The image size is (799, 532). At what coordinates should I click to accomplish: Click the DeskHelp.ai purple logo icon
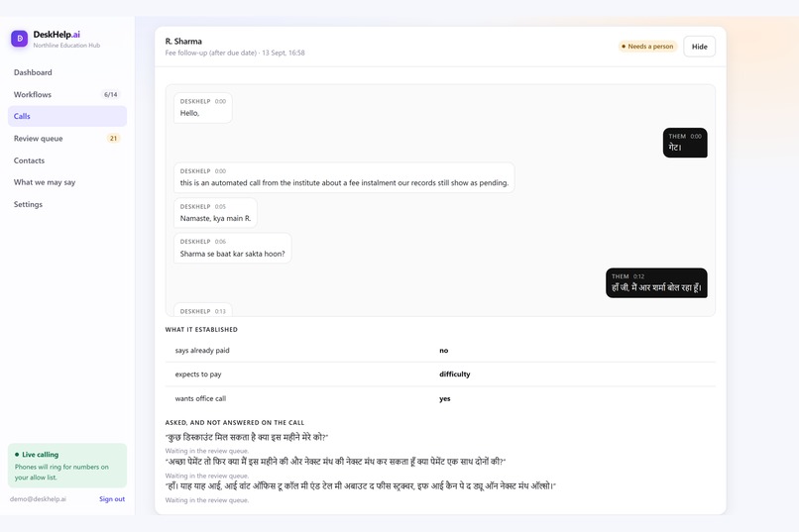[x=20, y=39]
